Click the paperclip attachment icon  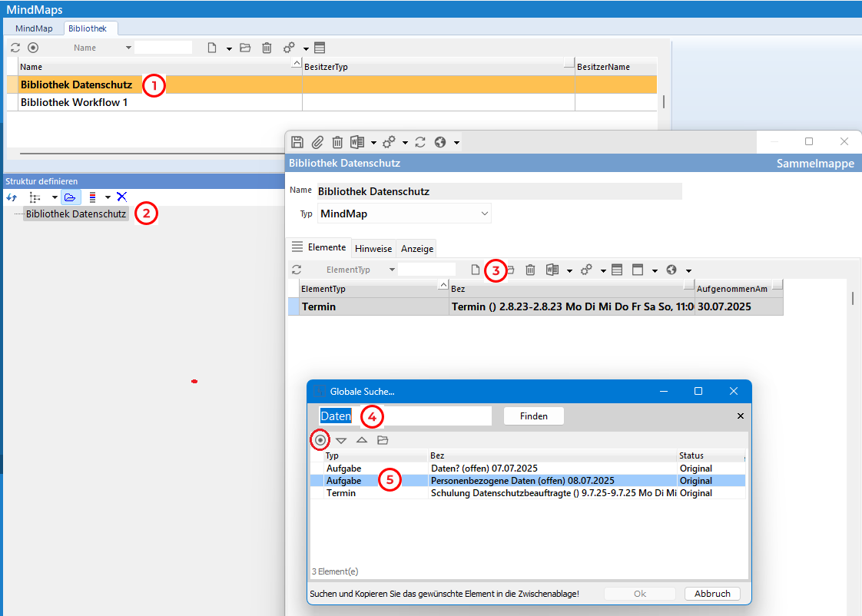pyautogui.click(x=317, y=142)
